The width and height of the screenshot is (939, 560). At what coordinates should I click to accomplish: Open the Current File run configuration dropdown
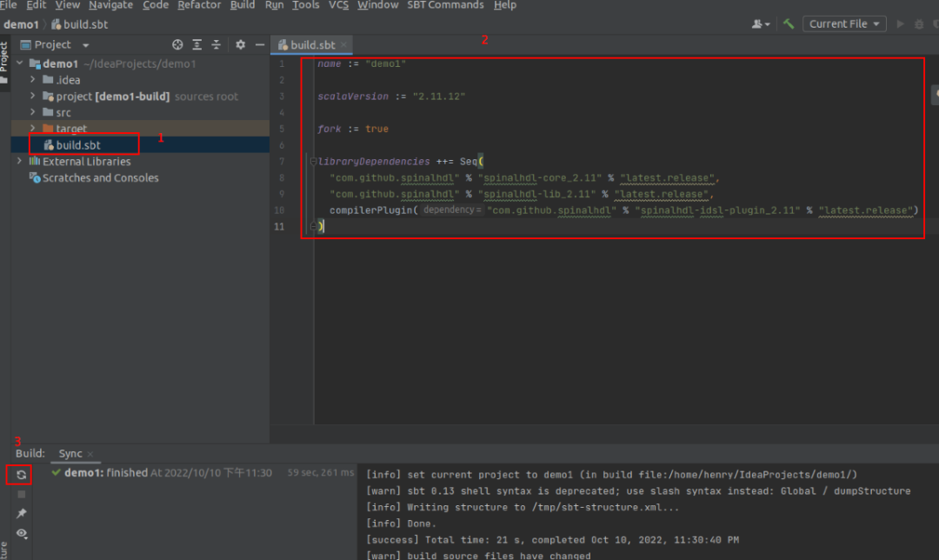843,24
